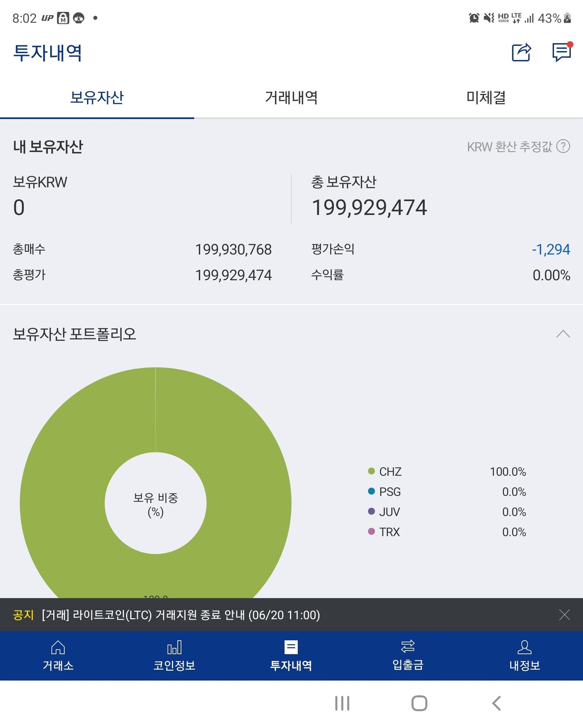Tap the 내 보유자산 heading
Viewport: 583px width, 728px height.
48,147
